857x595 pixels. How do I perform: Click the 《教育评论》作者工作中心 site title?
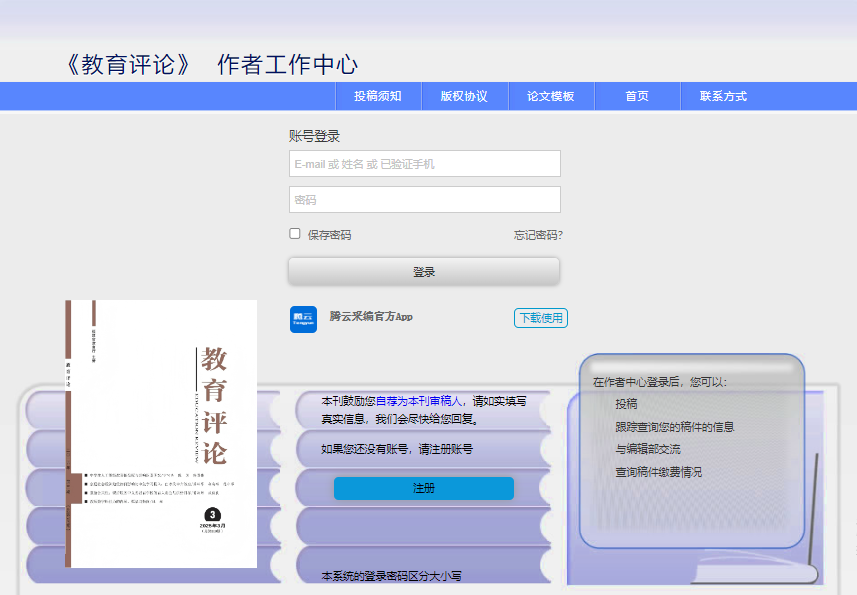212,64
